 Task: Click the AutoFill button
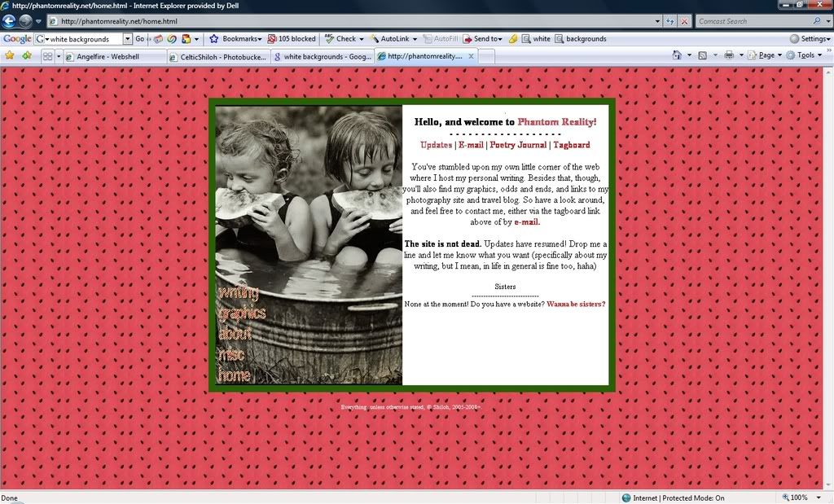pos(441,39)
